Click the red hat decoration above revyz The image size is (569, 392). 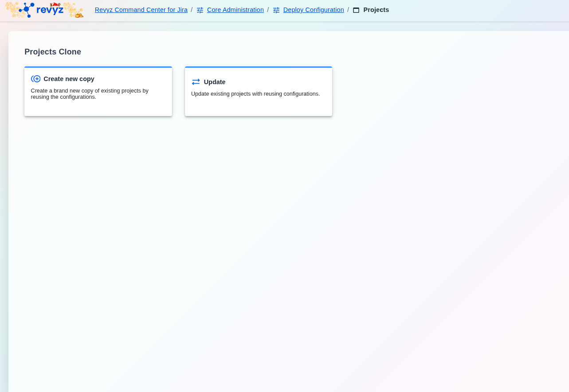[55, 4]
